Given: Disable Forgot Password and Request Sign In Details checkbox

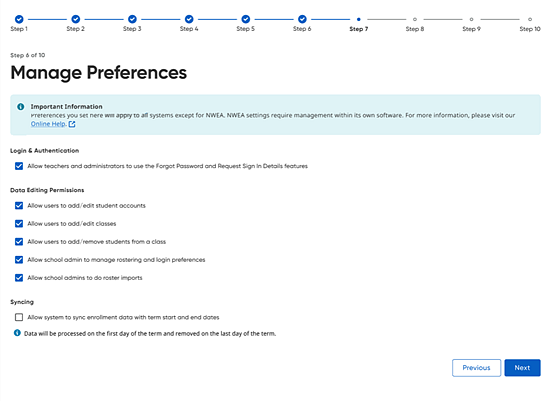Looking at the screenshot, I should [19, 166].
